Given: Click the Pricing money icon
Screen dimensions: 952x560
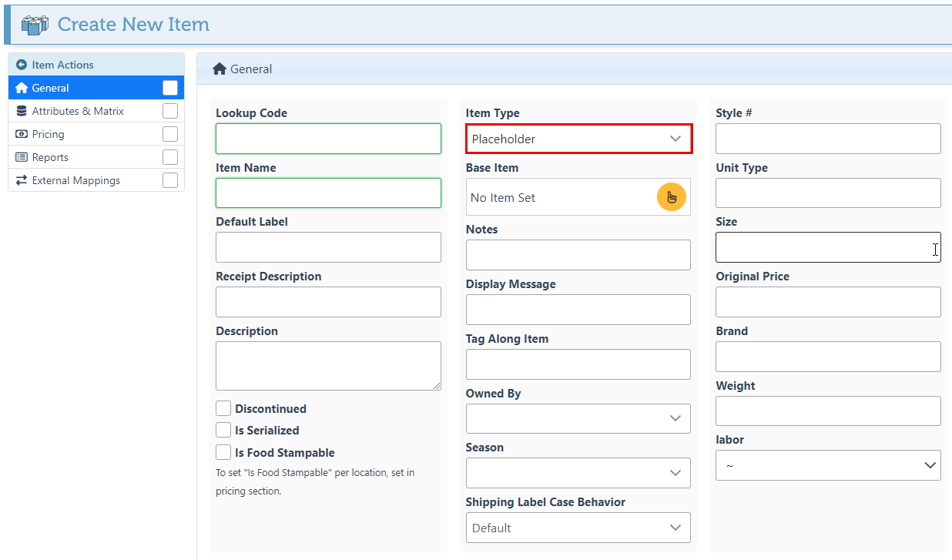Looking at the screenshot, I should tap(22, 134).
